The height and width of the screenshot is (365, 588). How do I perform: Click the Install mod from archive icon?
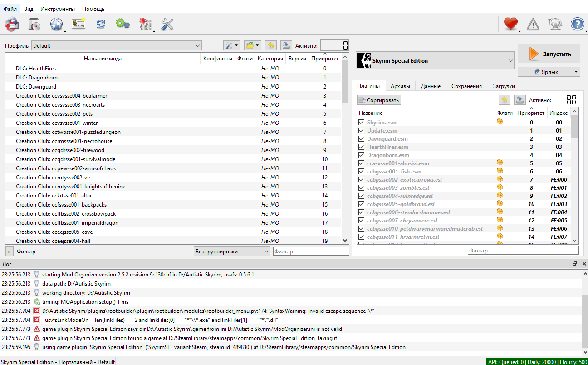(35, 25)
